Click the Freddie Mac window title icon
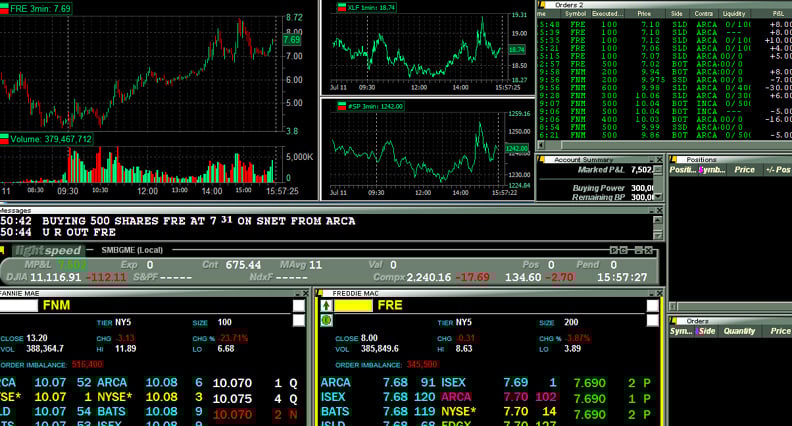The height and width of the screenshot is (426, 792). coord(319,293)
